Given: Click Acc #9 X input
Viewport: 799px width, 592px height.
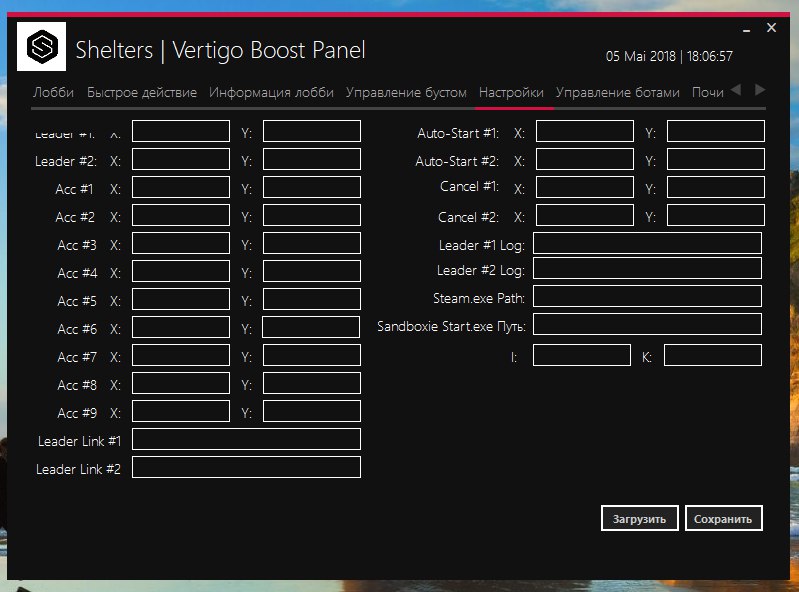Looking at the screenshot, I should 181,412.
